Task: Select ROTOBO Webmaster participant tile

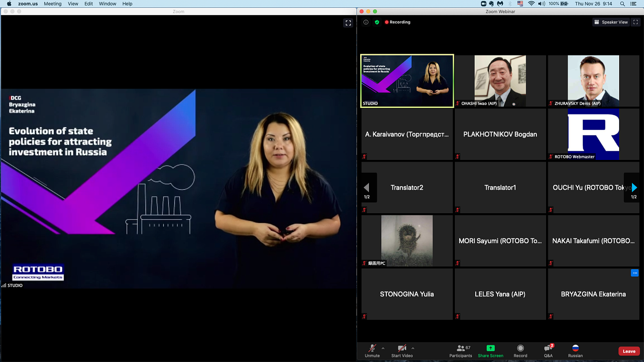Action: pyautogui.click(x=593, y=134)
